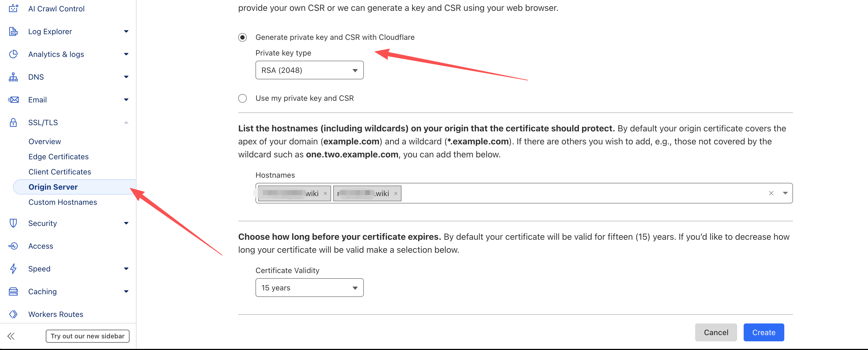Click the Caching storage icon
Image resolution: width=868 pixels, height=350 pixels.
(x=14, y=292)
